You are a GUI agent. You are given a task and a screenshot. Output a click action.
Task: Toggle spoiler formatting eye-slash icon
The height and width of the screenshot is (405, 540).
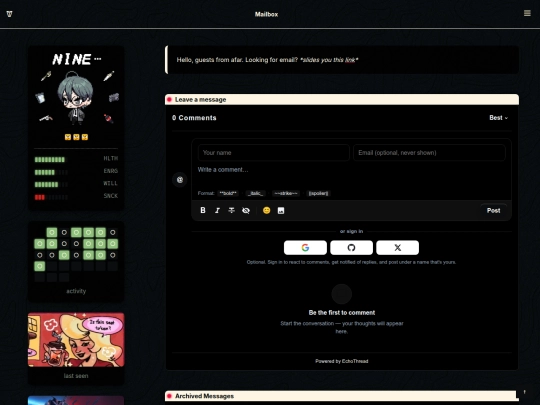click(x=246, y=210)
